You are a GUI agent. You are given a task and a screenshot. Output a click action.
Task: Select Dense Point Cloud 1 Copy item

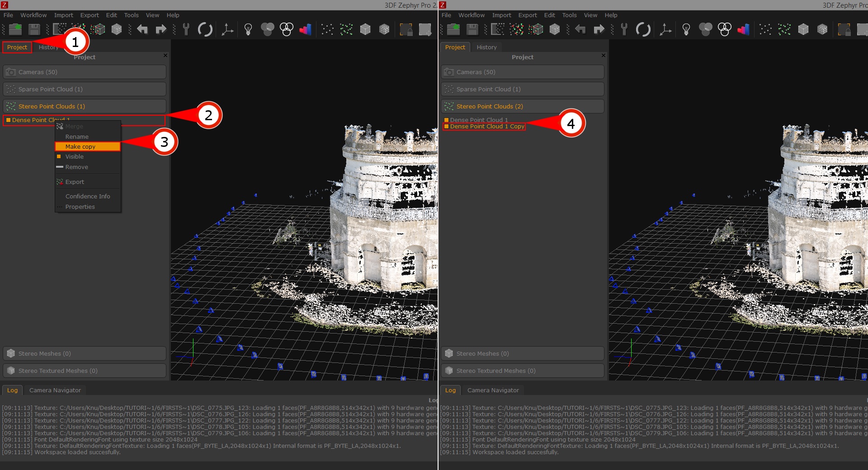487,127
